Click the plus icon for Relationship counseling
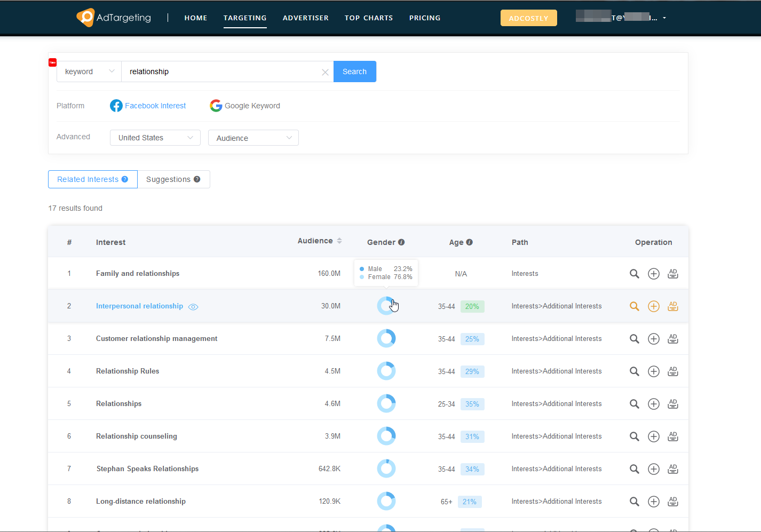761x532 pixels. click(x=653, y=436)
